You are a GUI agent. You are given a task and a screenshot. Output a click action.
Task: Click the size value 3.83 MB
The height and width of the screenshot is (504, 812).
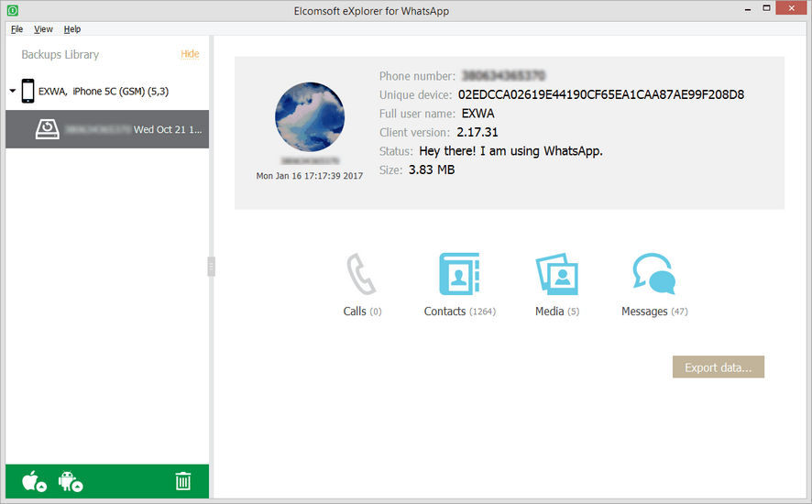pos(432,170)
